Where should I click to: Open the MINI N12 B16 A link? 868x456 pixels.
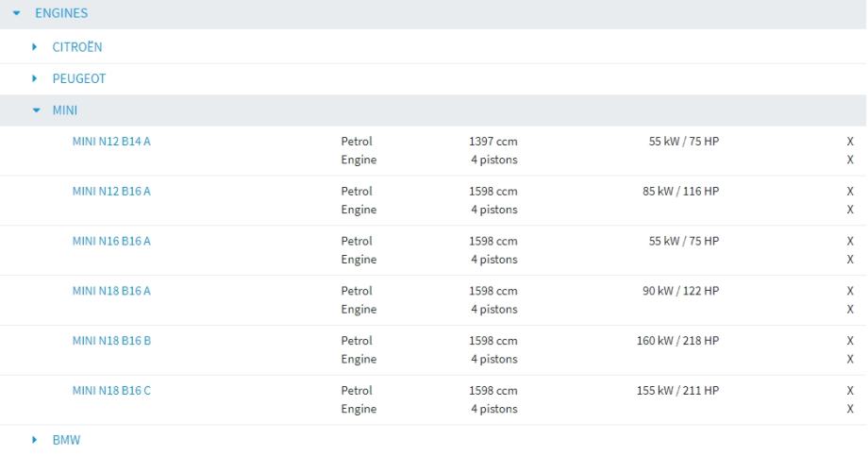[x=111, y=192]
